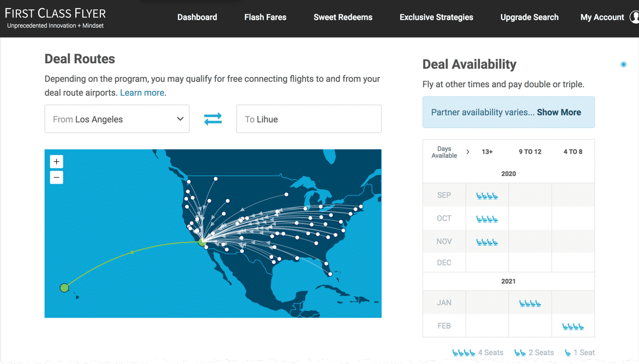Zoom in on the route map
Screen dimensions: 639x364
[57, 162]
